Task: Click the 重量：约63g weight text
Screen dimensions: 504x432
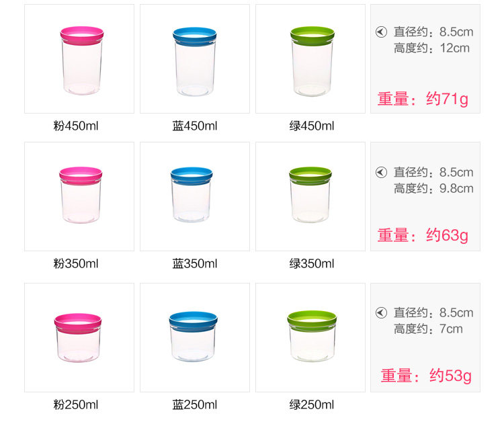Action: coord(423,235)
